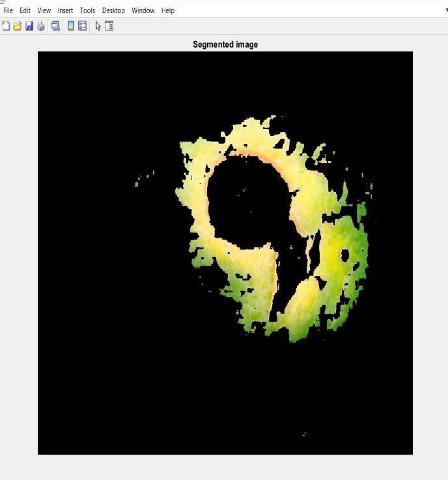Image resolution: width=448 pixels, height=480 pixels.
Task: Open the Edit menu
Action: coord(25,10)
